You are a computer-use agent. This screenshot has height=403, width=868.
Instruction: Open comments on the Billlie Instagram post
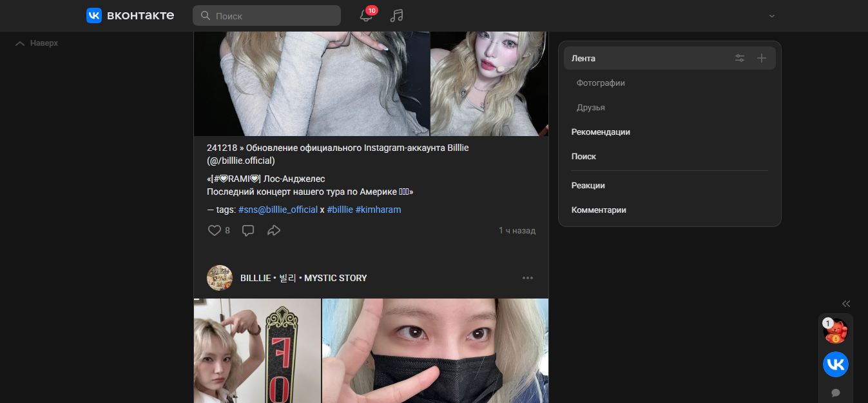click(x=248, y=230)
